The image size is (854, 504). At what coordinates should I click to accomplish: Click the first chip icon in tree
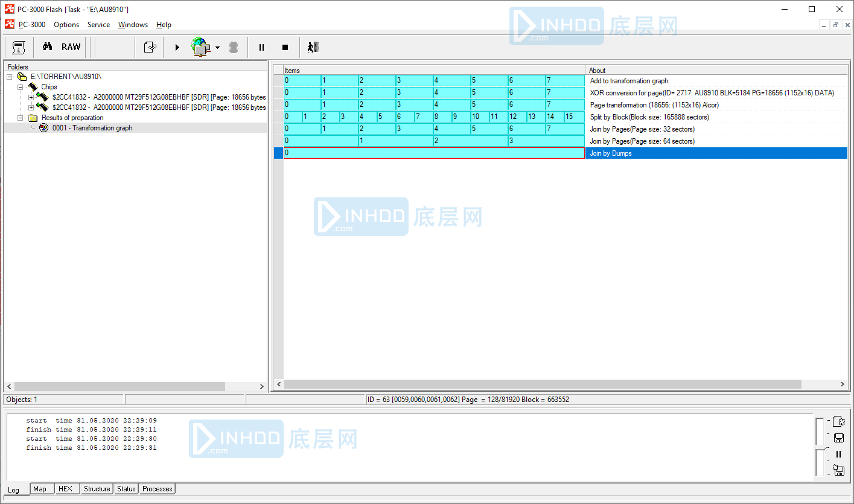click(x=43, y=97)
